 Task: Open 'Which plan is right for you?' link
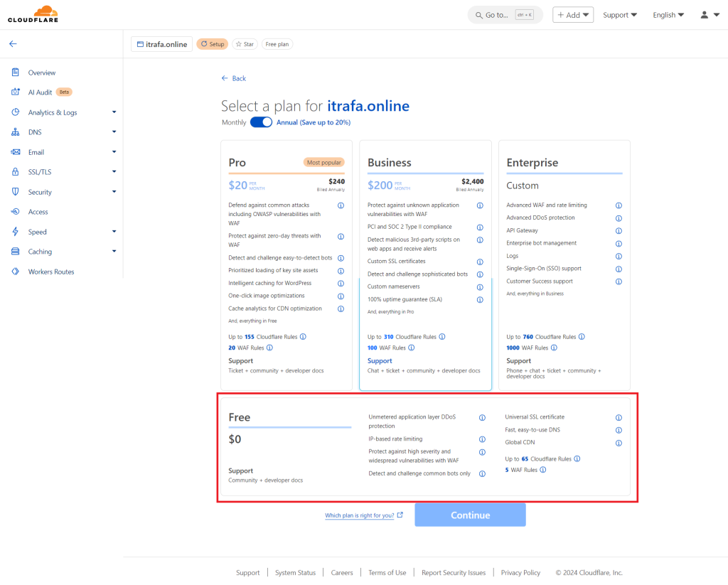(364, 515)
